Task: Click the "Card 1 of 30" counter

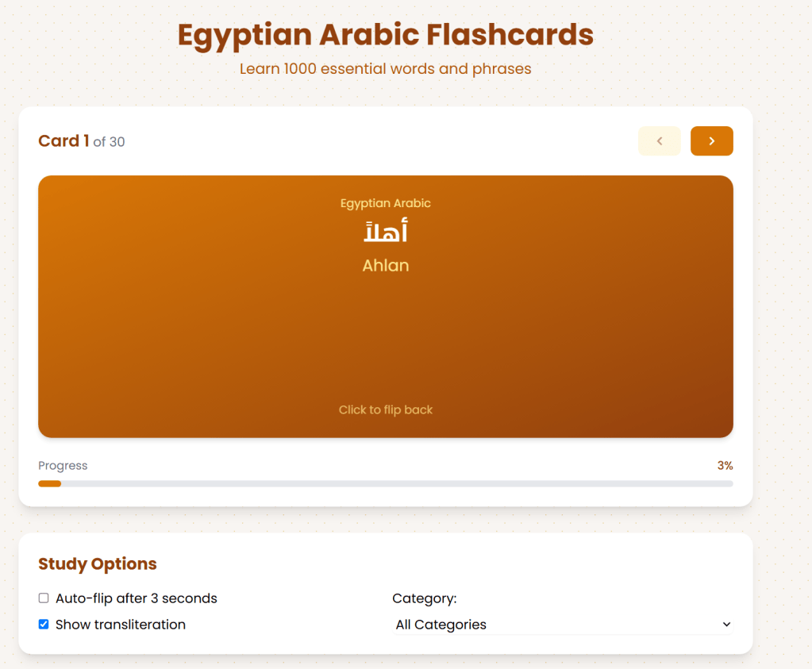Action: (x=81, y=141)
